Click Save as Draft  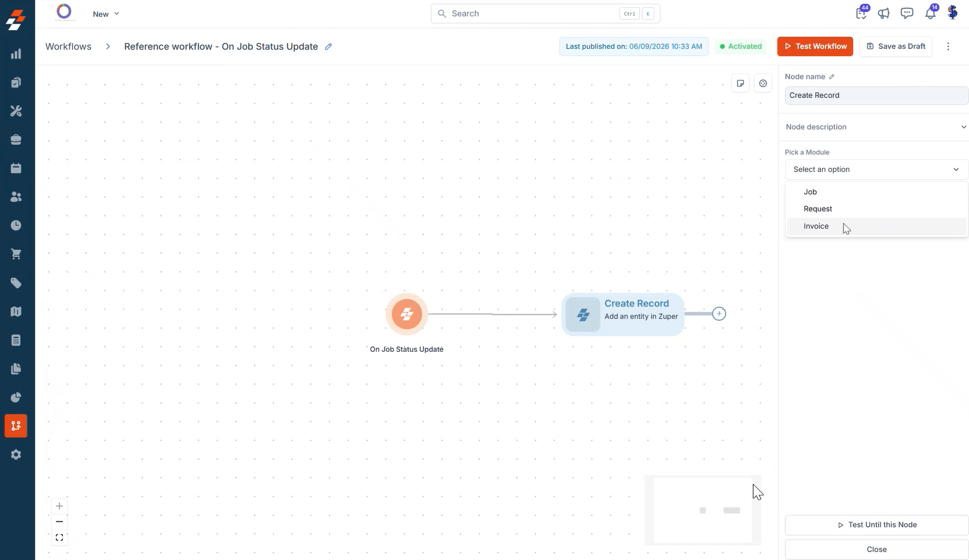895,46
